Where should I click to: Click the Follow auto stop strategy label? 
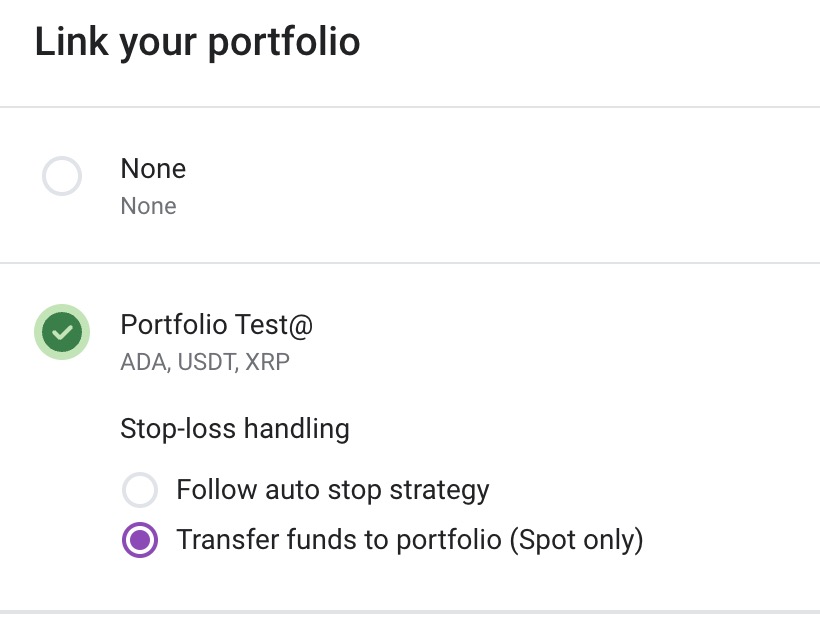(333, 490)
